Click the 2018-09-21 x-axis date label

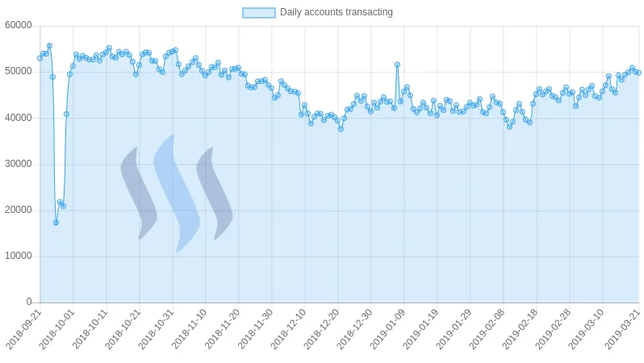[x=24, y=331]
